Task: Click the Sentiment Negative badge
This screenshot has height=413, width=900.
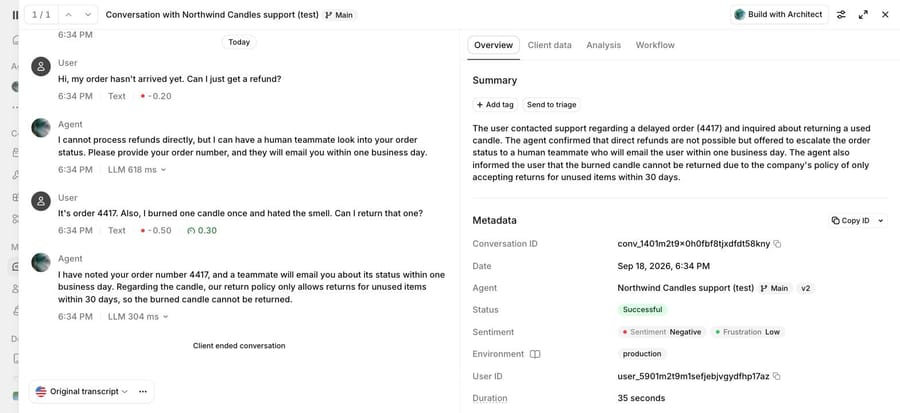Action: pyautogui.click(x=661, y=332)
